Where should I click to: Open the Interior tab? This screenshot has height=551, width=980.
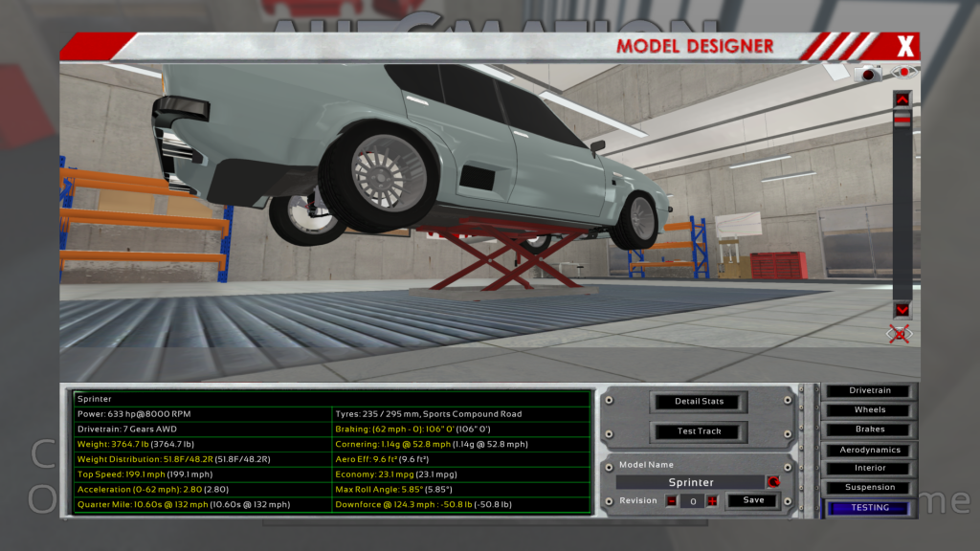click(869, 469)
